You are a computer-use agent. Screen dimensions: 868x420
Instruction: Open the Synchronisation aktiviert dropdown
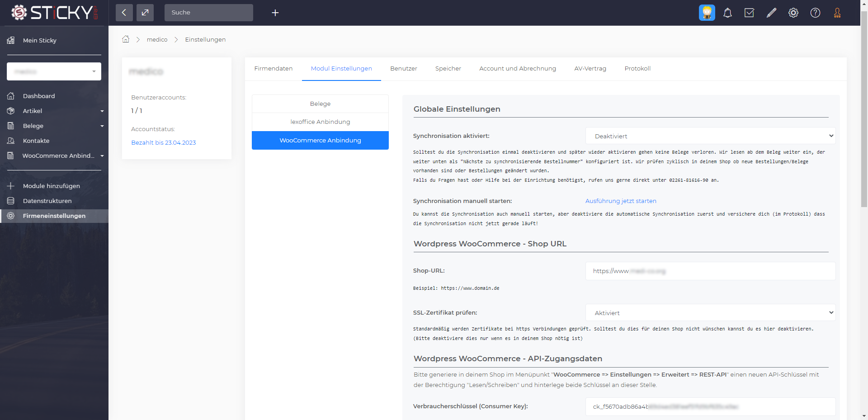710,136
